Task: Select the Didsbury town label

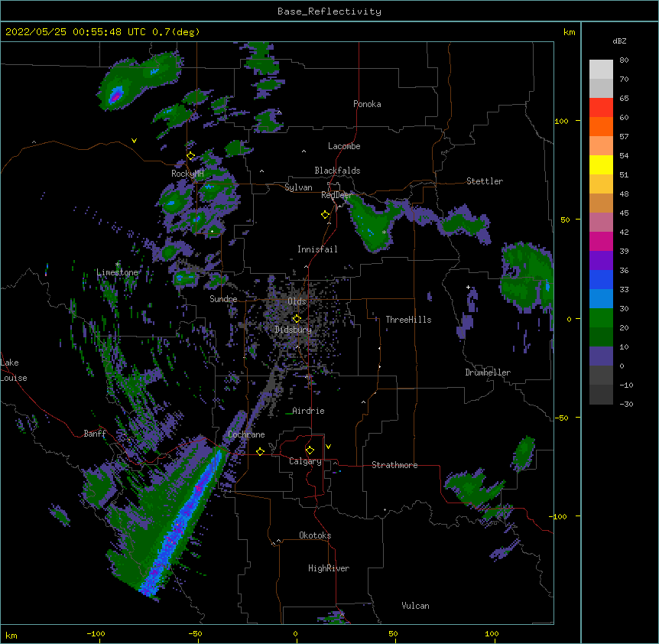Action: [x=294, y=330]
